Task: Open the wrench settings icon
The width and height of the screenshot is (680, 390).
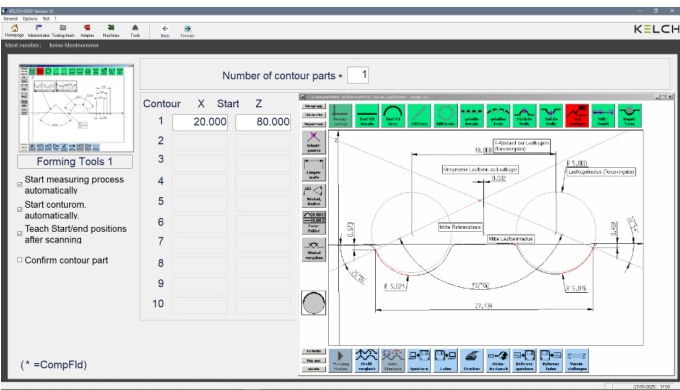Action: click(577, 360)
